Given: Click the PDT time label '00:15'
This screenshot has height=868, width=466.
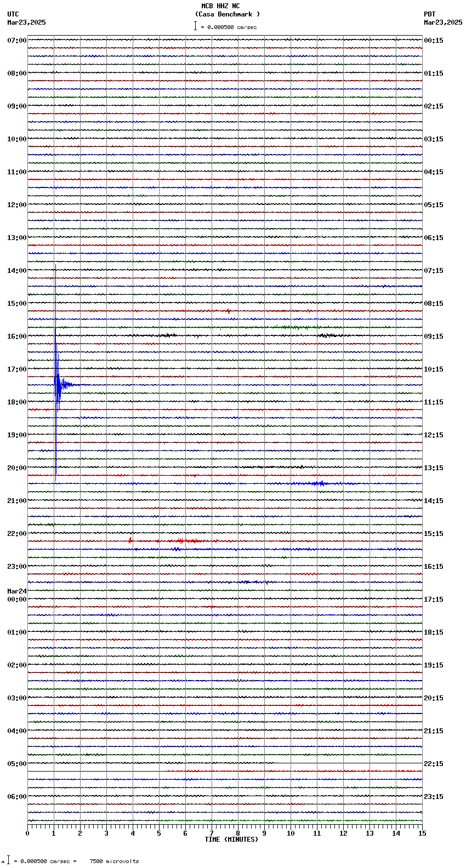Looking at the screenshot, I should click(x=434, y=41).
